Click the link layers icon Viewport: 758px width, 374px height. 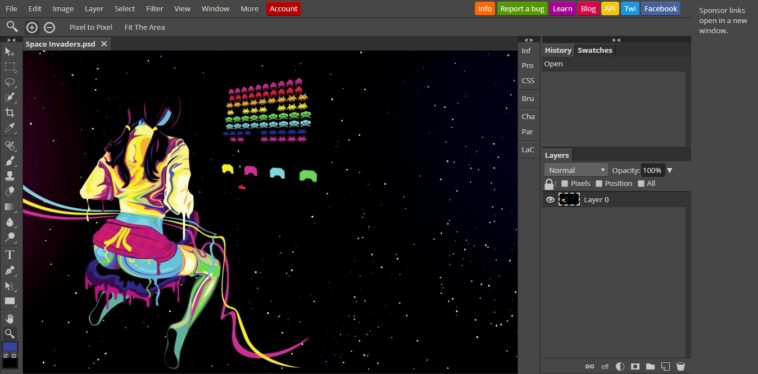(589, 366)
